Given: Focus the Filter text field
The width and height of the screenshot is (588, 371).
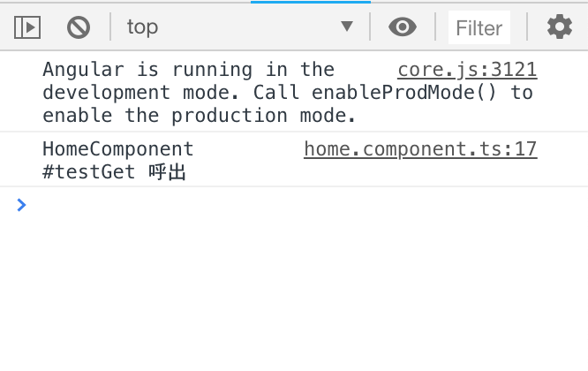Looking at the screenshot, I should point(479,27).
